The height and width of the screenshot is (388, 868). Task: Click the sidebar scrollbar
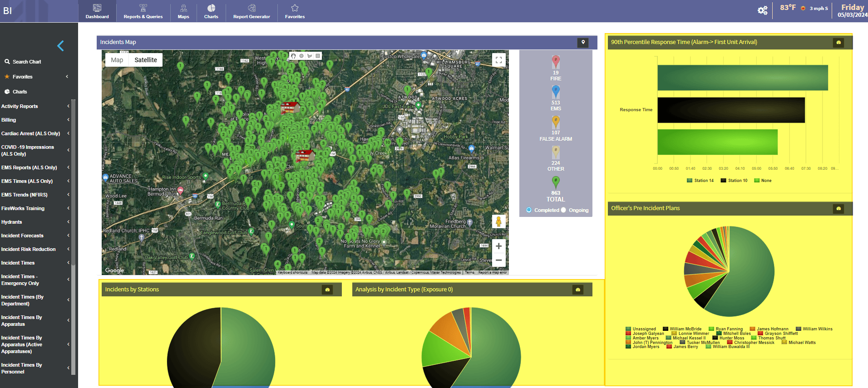[x=73, y=182]
